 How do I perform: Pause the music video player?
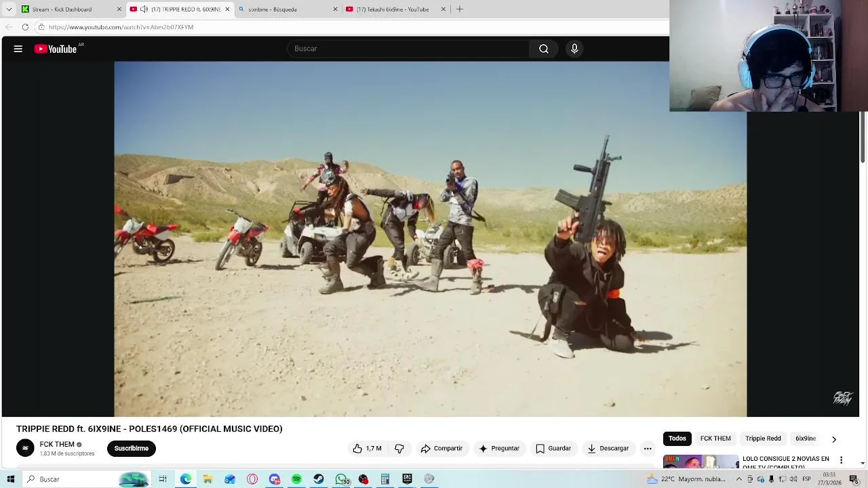tap(431, 239)
